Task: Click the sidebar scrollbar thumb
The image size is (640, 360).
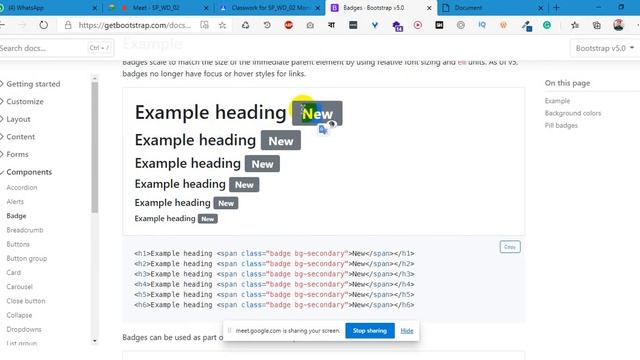Action: pos(95,147)
